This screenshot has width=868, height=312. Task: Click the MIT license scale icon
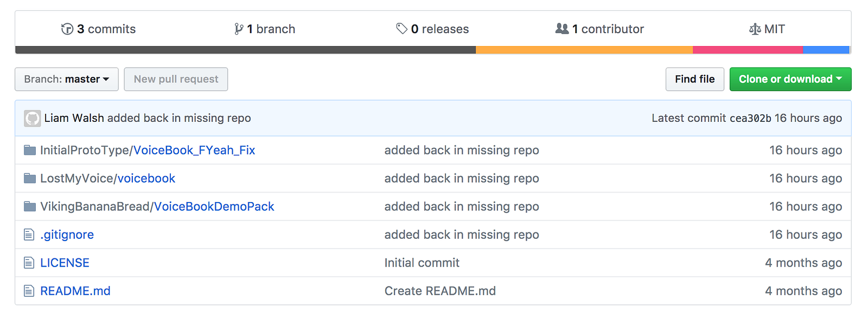(755, 29)
